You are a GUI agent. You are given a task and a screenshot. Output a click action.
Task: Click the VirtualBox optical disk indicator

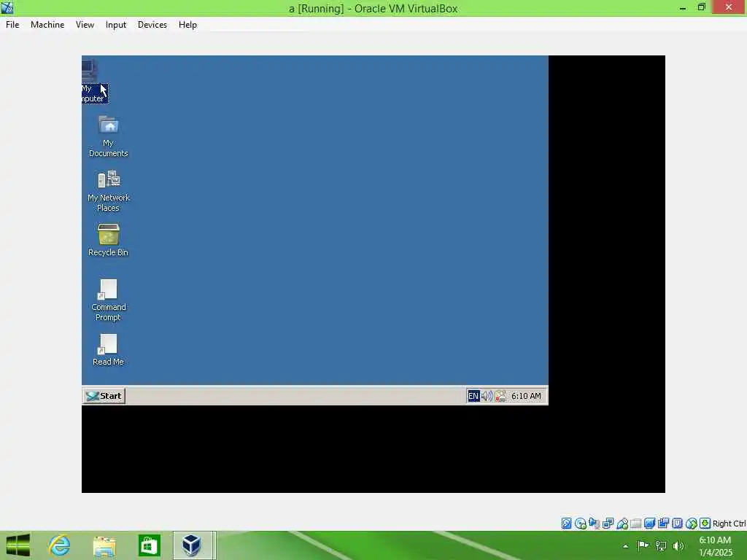pyautogui.click(x=580, y=524)
